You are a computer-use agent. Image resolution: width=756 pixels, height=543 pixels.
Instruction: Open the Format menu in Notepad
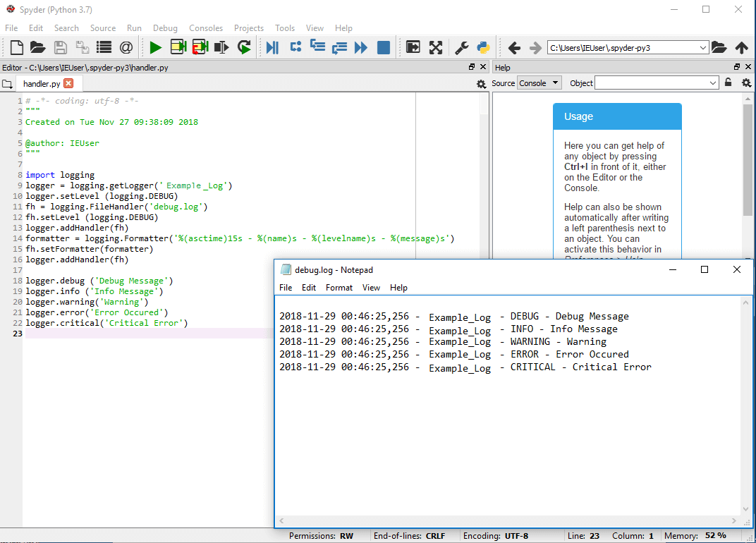coord(339,287)
